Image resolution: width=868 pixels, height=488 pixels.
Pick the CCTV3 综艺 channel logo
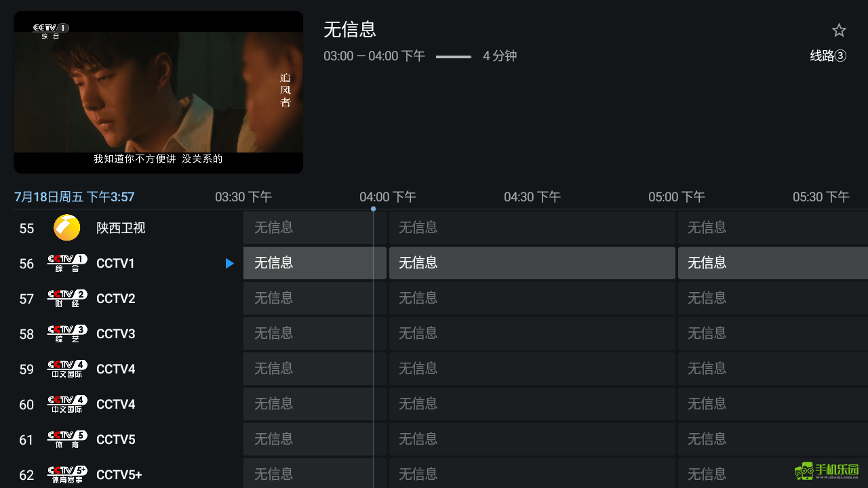(67, 333)
